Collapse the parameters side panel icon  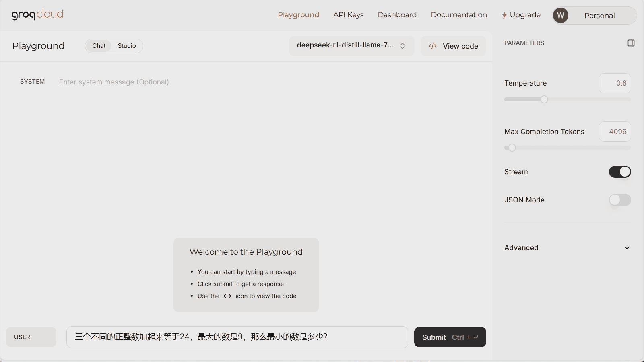(631, 43)
